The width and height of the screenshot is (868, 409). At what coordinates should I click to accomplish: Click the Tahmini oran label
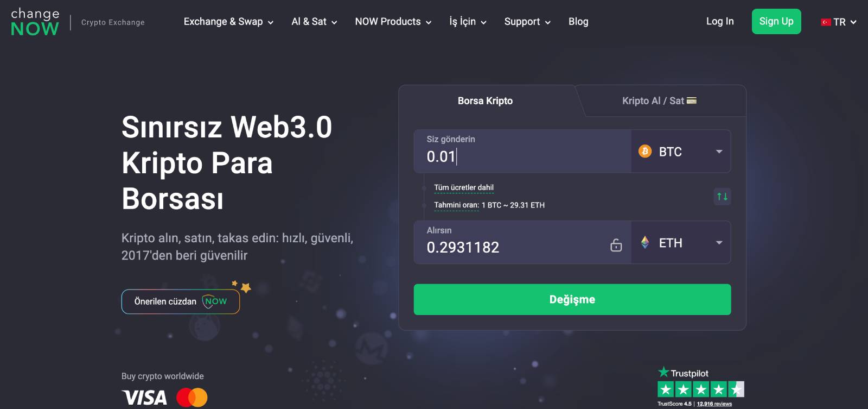click(456, 205)
